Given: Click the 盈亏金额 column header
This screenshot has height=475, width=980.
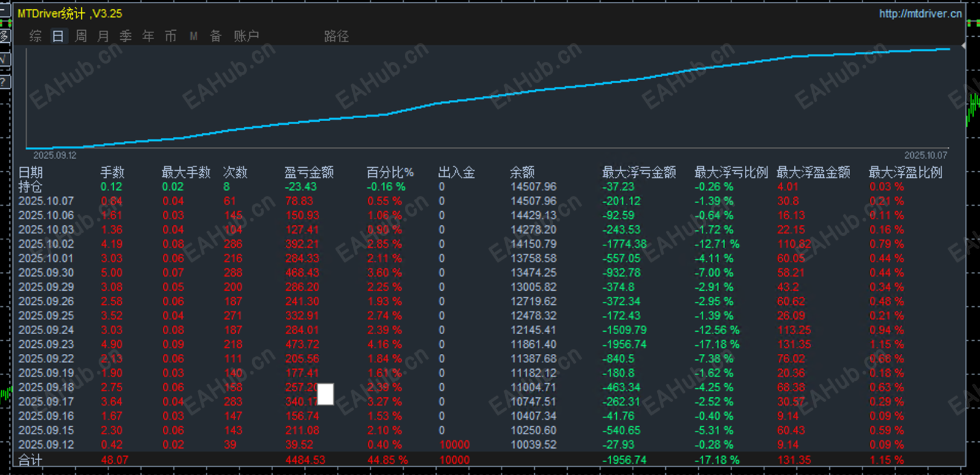Looking at the screenshot, I should (x=309, y=173).
